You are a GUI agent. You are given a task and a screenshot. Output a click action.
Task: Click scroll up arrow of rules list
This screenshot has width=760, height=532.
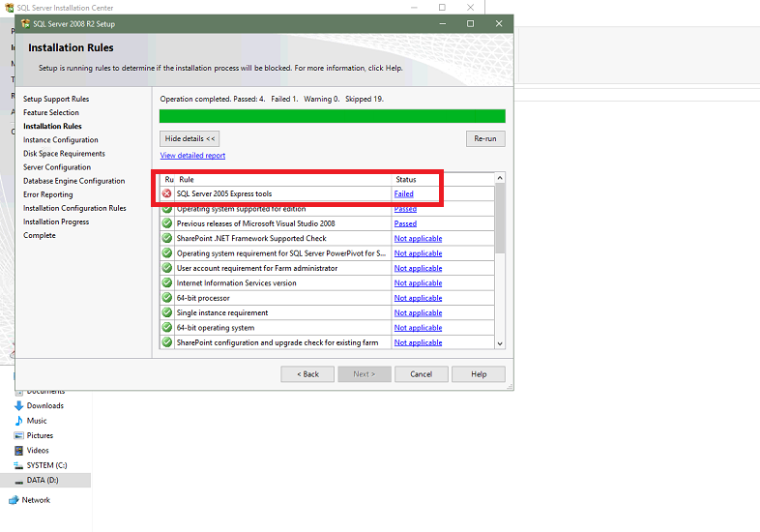(x=500, y=178)
